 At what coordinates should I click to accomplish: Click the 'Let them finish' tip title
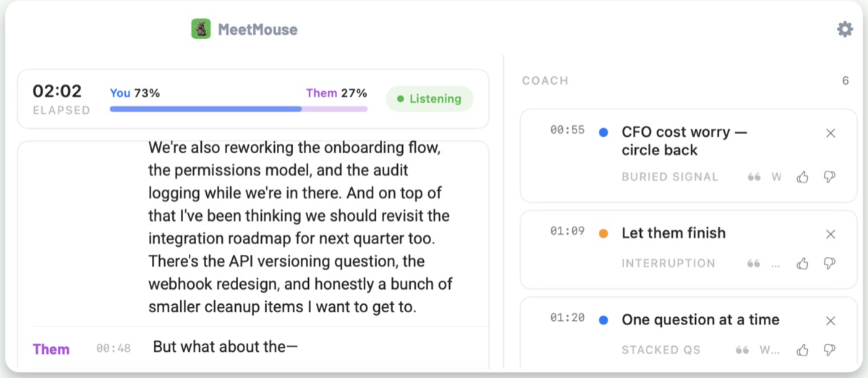pyautogui.click(x=673, y=233)
